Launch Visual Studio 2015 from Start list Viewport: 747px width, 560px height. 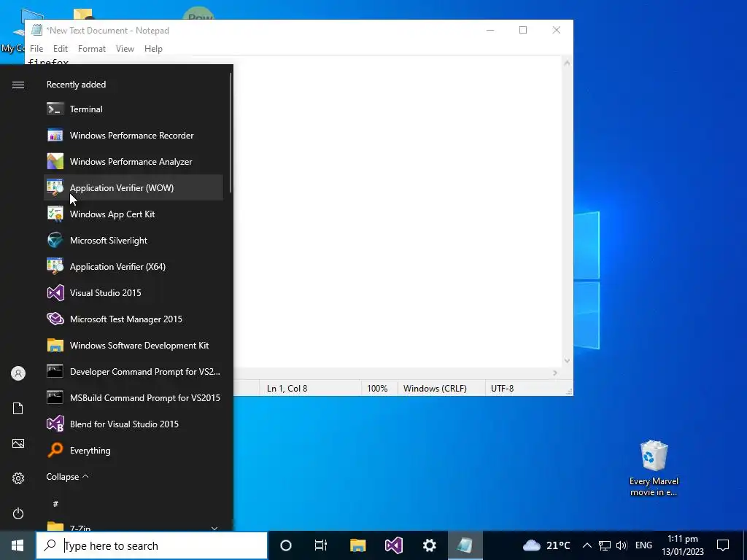133,292
